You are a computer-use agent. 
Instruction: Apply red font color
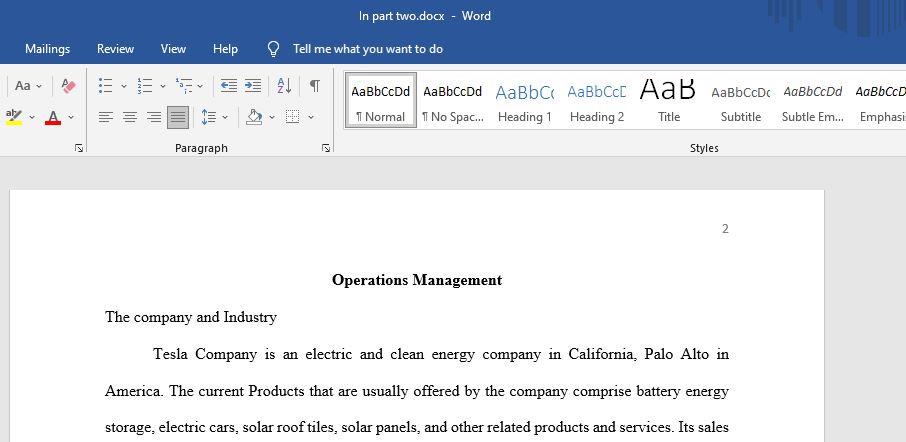(x=53, y=117)
